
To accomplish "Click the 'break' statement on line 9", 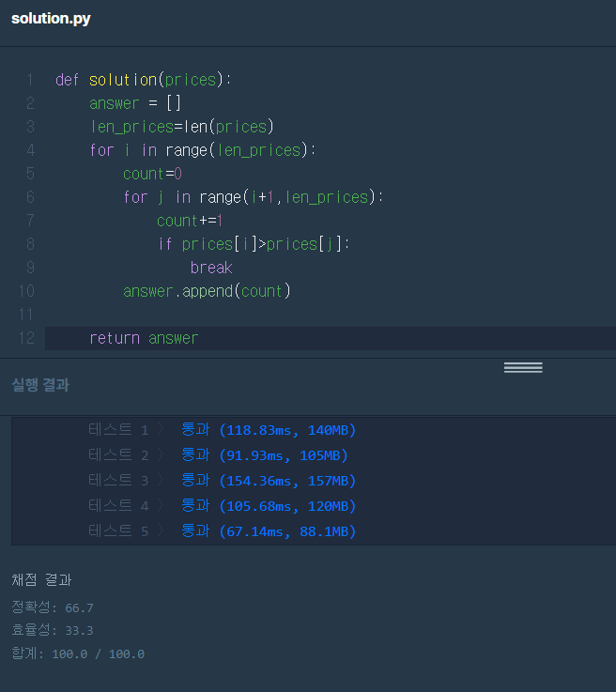I will [211, 268].
